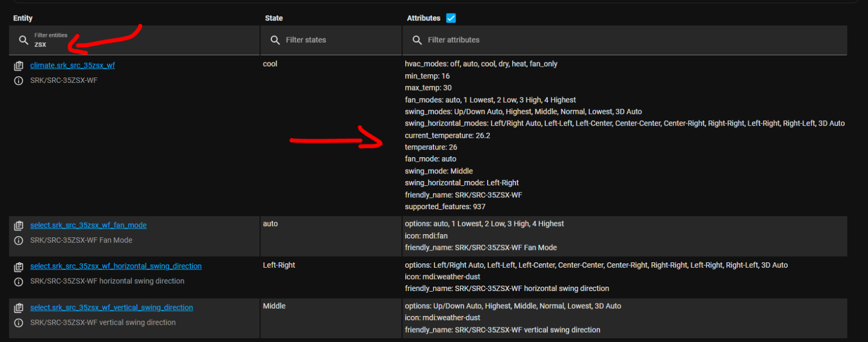Screen dimensions: 868x342
Task: Click vertical swing options attribute line
Action: point(513,306)
